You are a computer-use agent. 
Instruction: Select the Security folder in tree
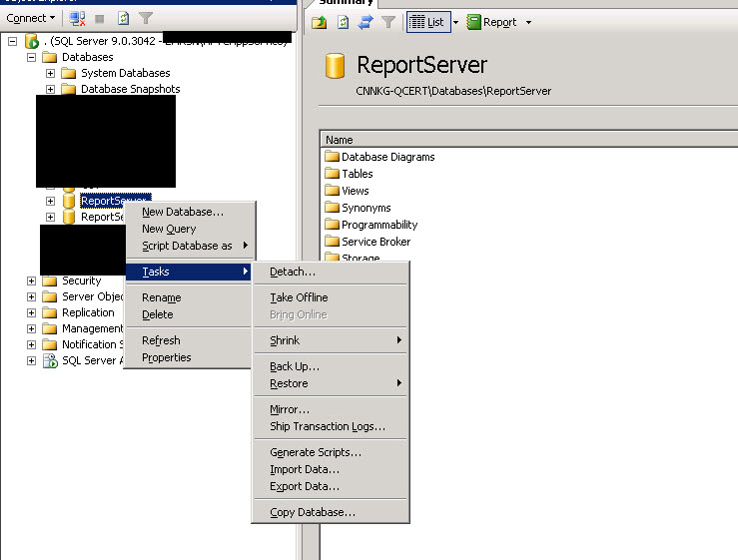(82, 280)
